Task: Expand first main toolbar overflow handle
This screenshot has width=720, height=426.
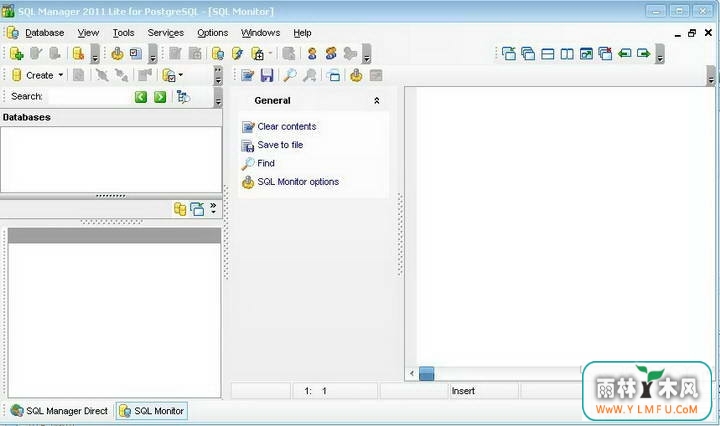Action: [95, 54]
